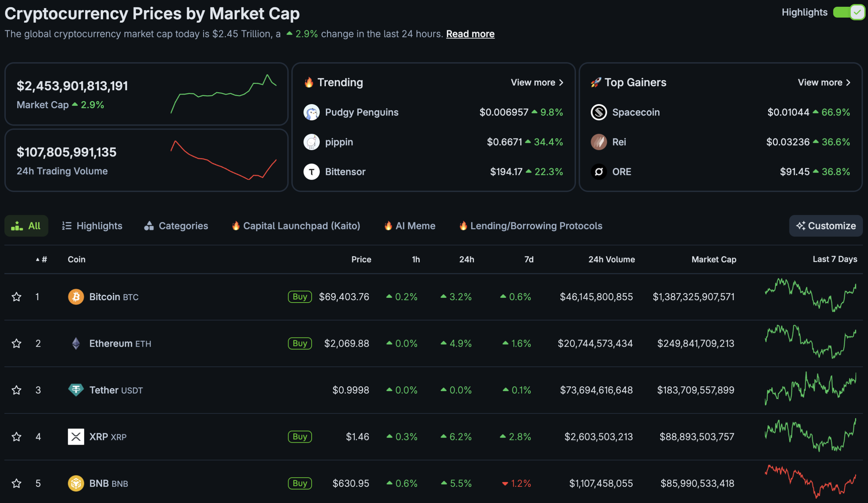
Task: Click the XRP Buy button
Action: tap(300, 437)
